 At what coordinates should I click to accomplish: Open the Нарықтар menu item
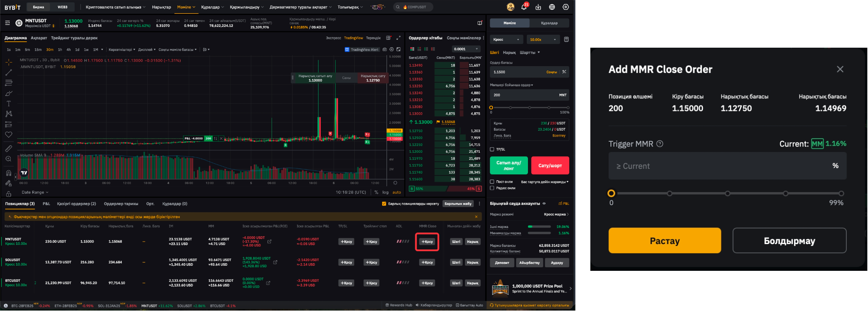click(x=161, y=7)
